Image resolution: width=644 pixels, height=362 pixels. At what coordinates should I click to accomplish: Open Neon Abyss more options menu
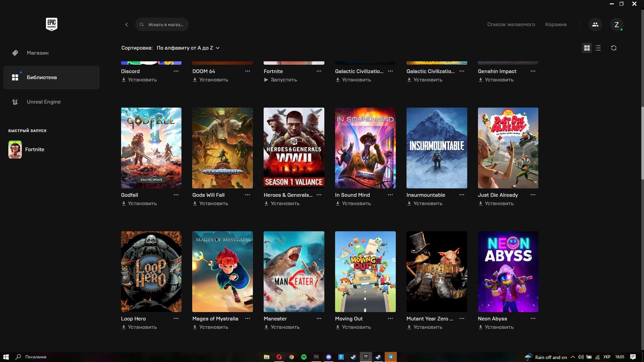click(533, 318)
